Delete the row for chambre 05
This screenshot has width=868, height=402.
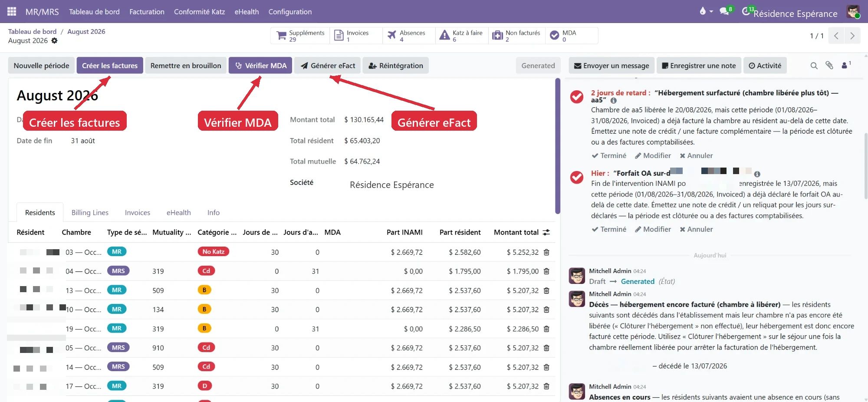[546, 348]
